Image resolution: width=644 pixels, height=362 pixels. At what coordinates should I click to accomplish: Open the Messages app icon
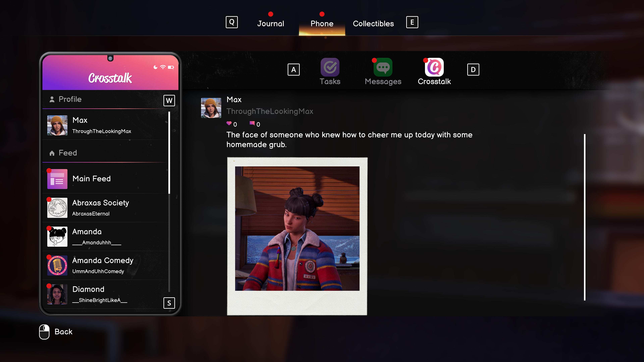(x=383, y=67)
